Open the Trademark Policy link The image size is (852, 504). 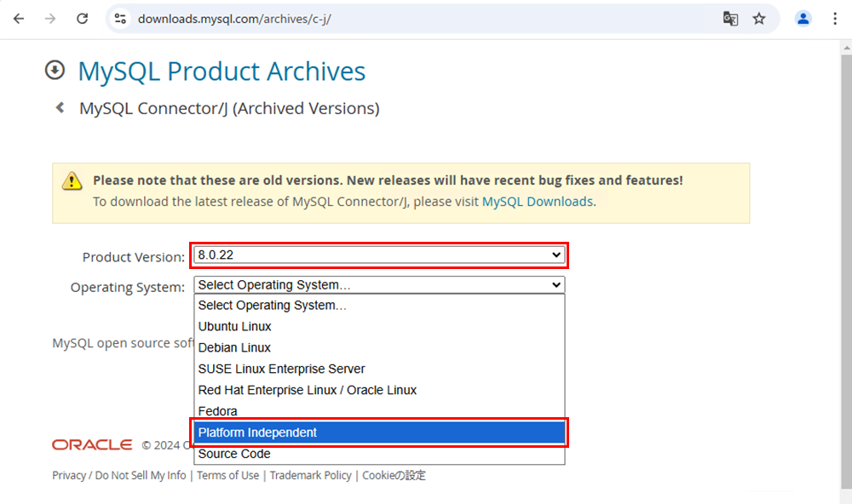(311, 475)
